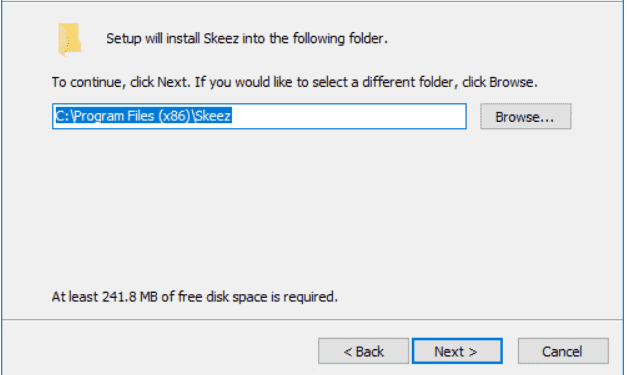Click 'free disk space is required' text
Viewport: 627px width, 375px height.
[258, 297]
